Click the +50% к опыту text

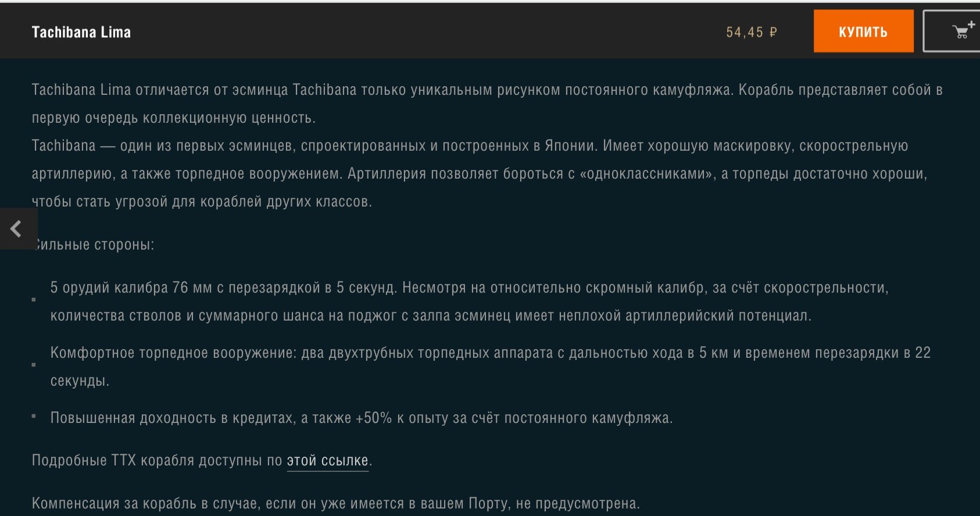point(407,418)
